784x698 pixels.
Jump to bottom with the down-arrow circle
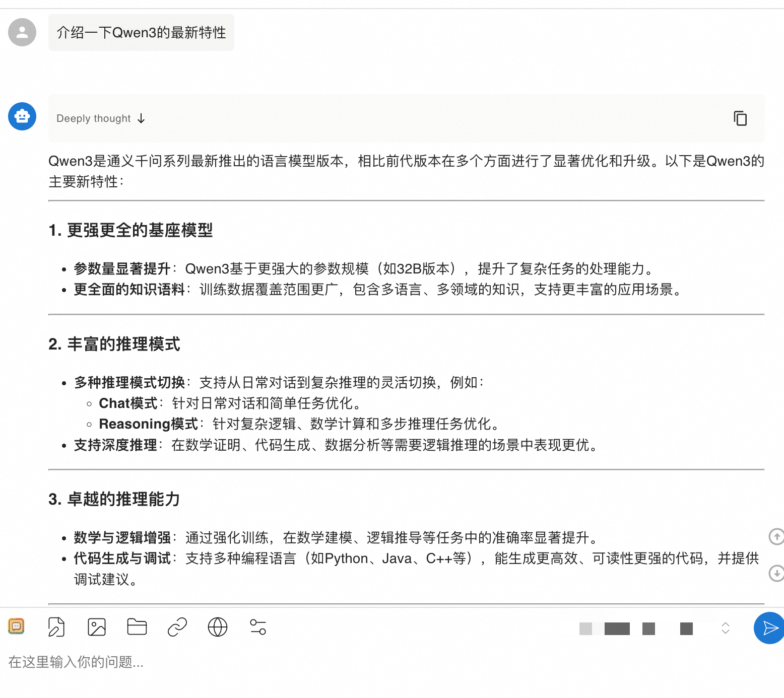[776, 573]
